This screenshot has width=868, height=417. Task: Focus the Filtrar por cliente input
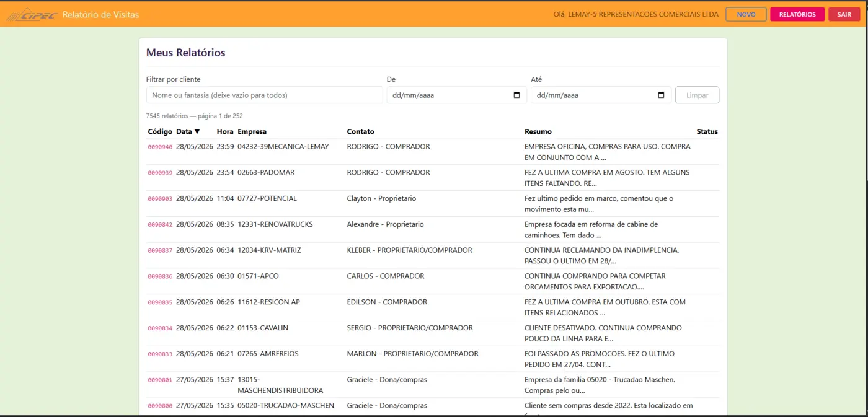[x=265, y=95]
